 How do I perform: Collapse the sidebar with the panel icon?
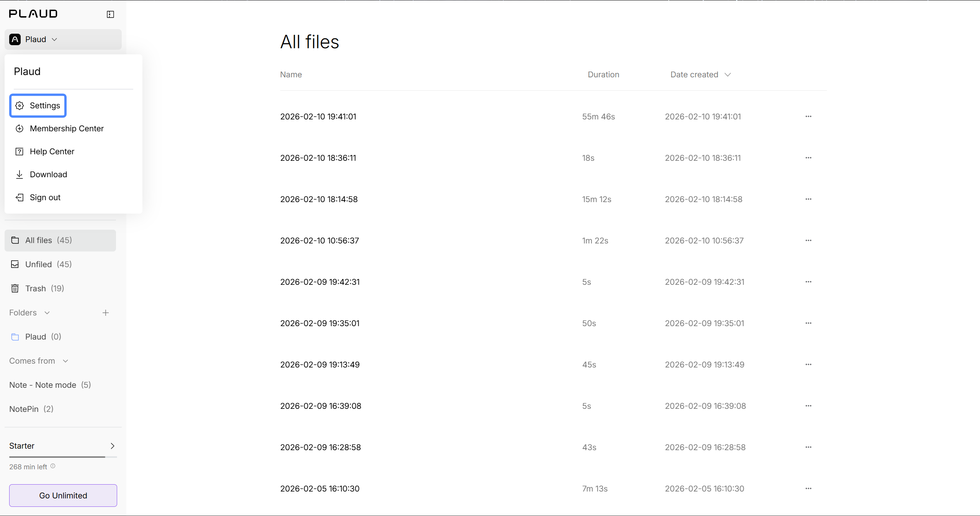coord(110,15)
